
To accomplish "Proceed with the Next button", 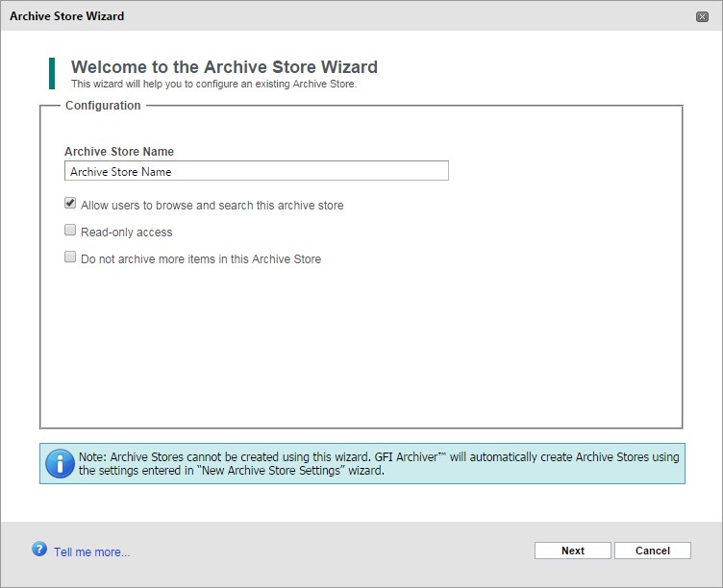I will click(x=573, y=551).
